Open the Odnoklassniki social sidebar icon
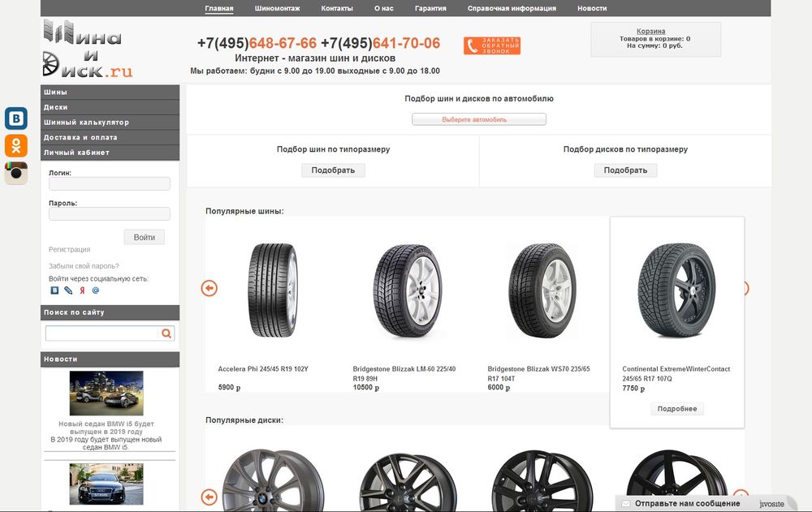Viewport: 812px width, 512px height. pos(16,145)
